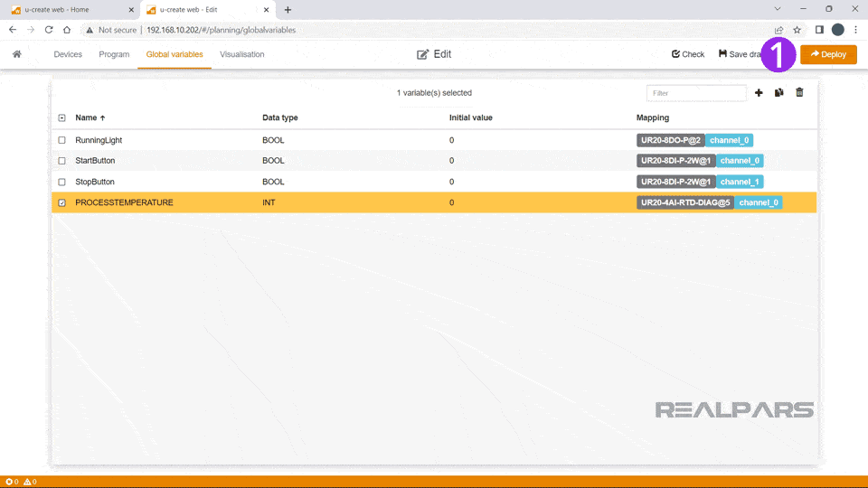Duplicate selected variable with copy icon

[778, 93]
